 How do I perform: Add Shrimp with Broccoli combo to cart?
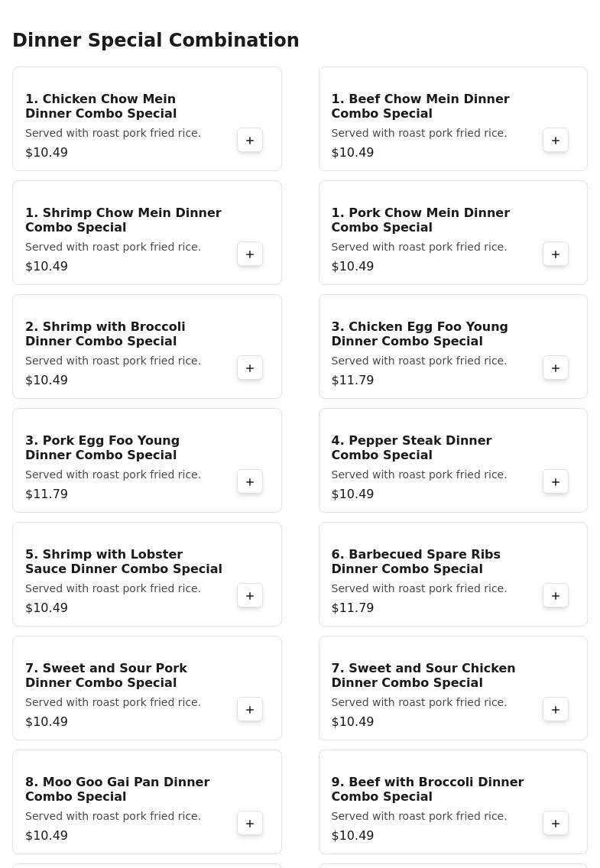click(250, 368)
